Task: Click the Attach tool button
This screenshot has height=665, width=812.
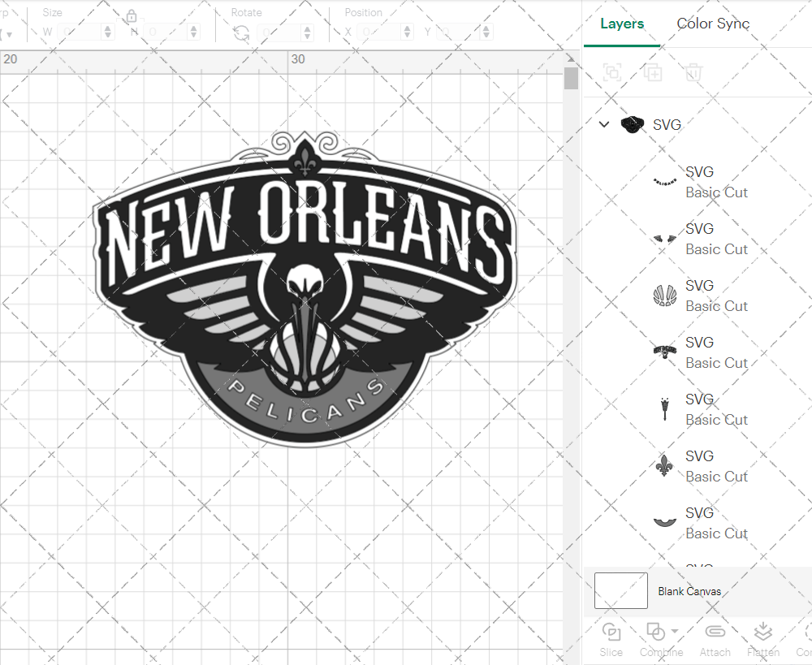Action: pyautogui.click(x=715, y=640)
